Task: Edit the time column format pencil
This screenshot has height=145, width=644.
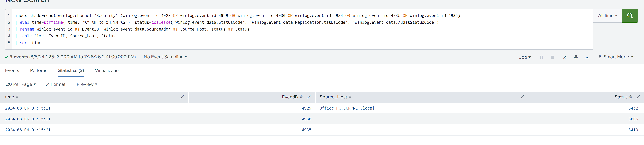Action: pos(182,97)
